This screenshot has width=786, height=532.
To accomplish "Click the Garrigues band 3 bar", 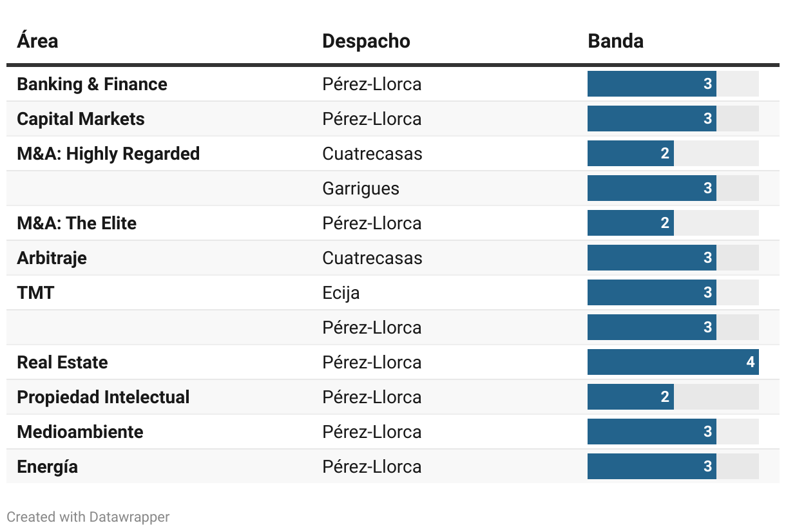I will pos(651,189).
